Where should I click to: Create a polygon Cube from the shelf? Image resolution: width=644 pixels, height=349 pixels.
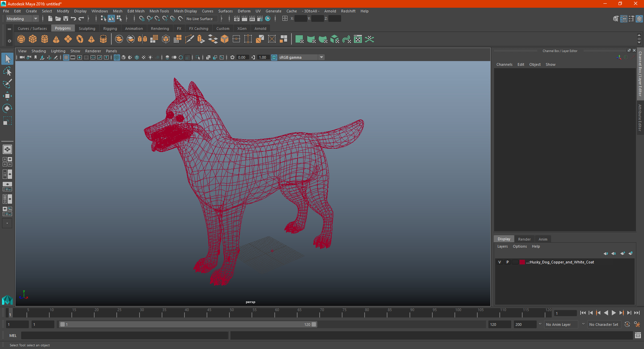click(33, 39)
